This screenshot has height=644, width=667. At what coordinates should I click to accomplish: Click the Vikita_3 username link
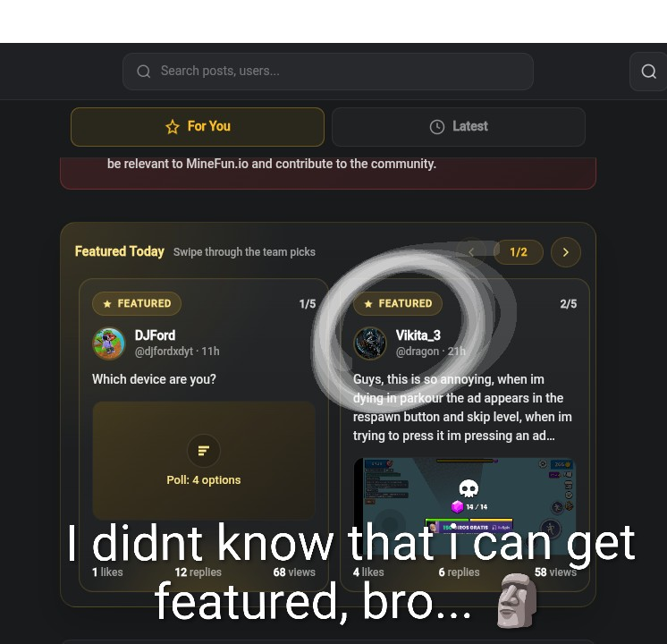click(418, 335)
